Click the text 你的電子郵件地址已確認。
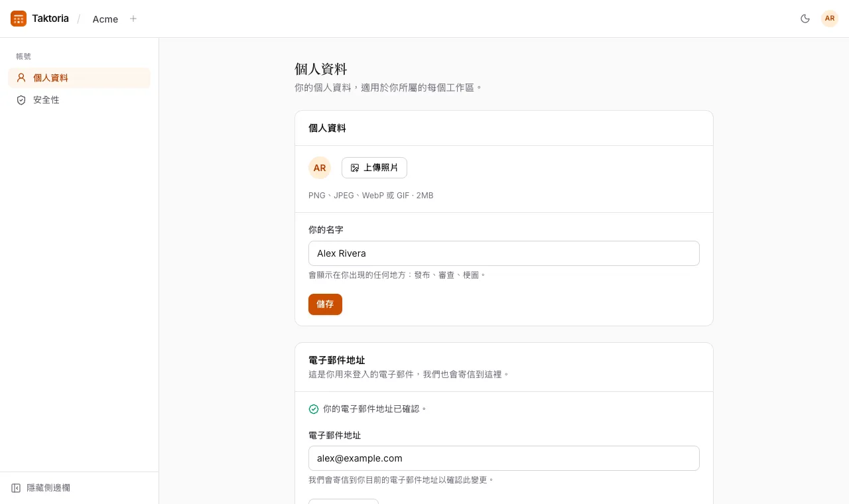 375,409
